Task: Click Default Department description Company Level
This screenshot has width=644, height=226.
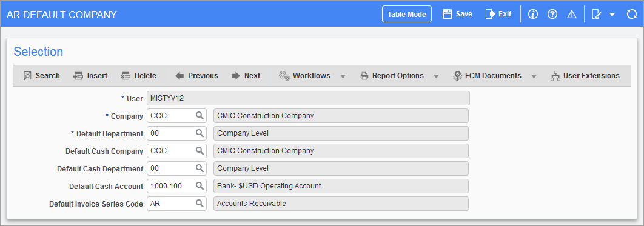Action: click(x=341, y=133)
